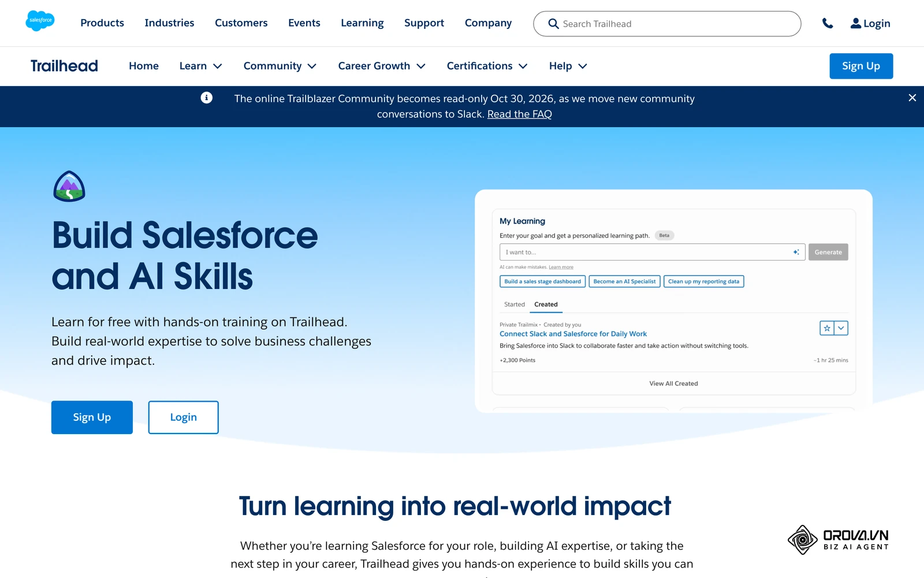Switch to the Started tab
Viewport: 924px width, 578px height.
pyautogui.click(x=514, y=304)
